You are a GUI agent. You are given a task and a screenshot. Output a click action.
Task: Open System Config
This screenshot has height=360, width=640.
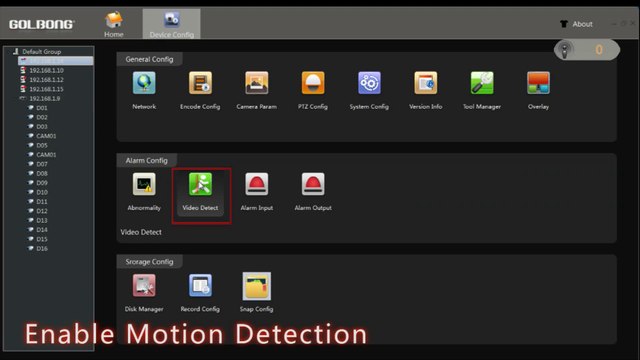pos(369,83)
